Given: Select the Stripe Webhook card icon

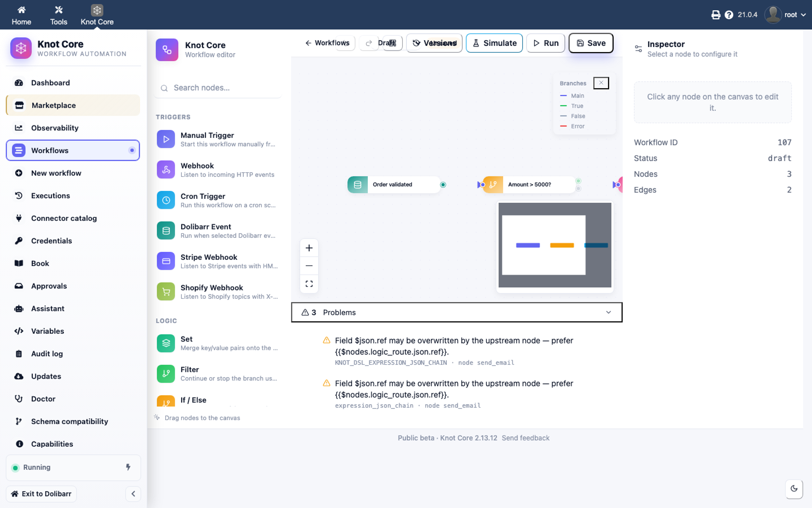Looking at the screenshot, I should click(x=166, y=261).
